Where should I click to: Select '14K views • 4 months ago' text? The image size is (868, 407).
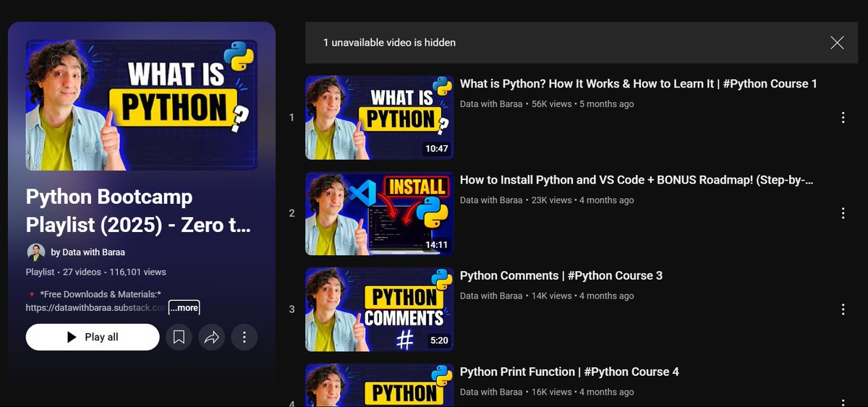[582, 296]
